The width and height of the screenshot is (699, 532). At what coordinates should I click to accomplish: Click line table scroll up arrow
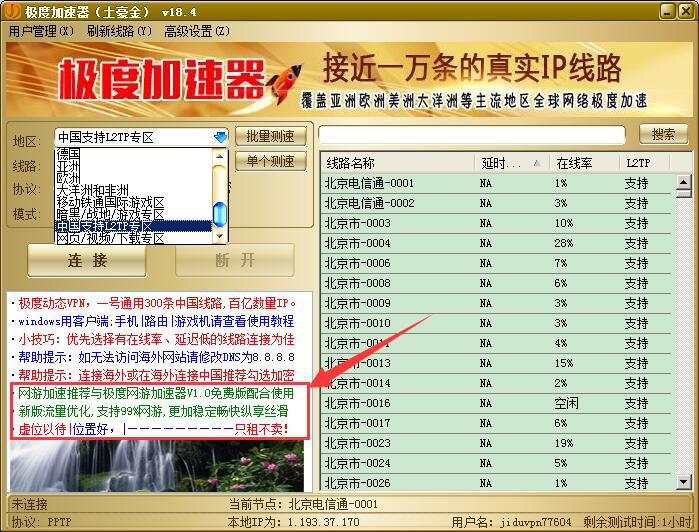[x=684, y=181]
